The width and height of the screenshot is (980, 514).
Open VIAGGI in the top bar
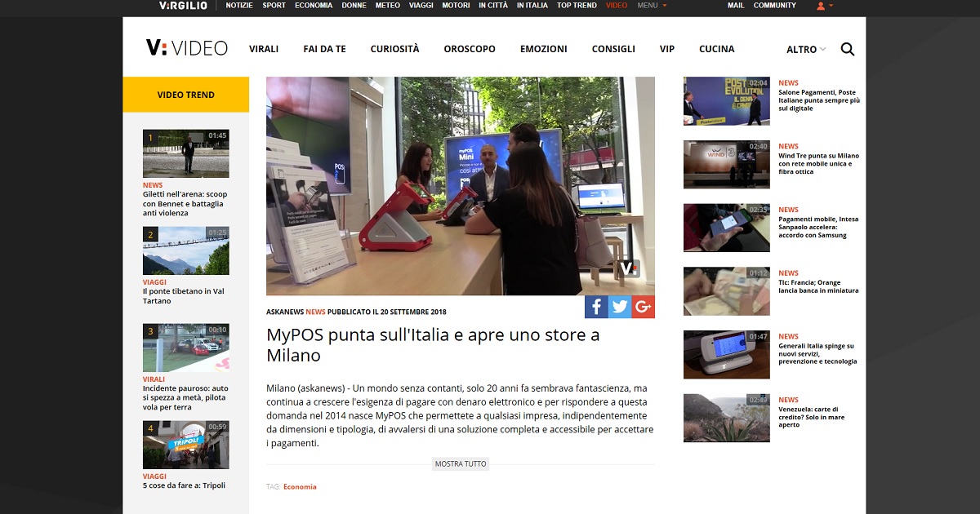[x=421, y=6]
